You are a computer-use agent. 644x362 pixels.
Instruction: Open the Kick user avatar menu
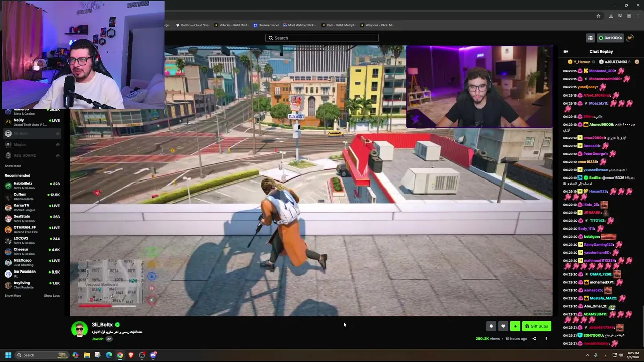tap(631, 38)
